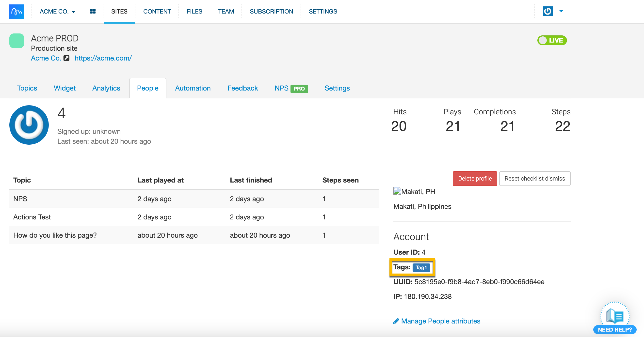
Task: Open the grid dashboard icon
Action: point(93,12)
